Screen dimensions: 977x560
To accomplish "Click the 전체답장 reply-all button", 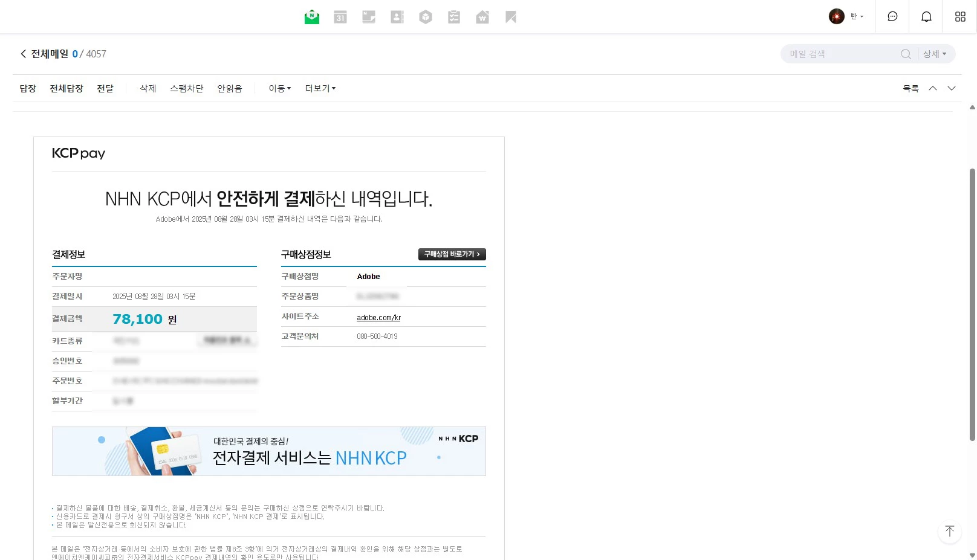I will [x=67, y=88].
